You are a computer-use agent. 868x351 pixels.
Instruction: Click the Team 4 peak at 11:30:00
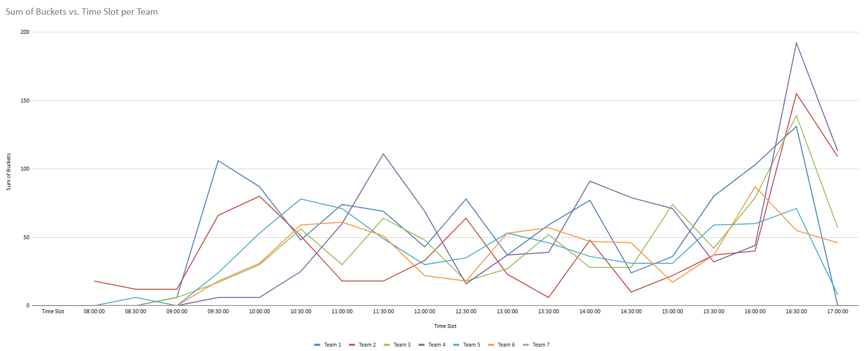tap(383, 154)
